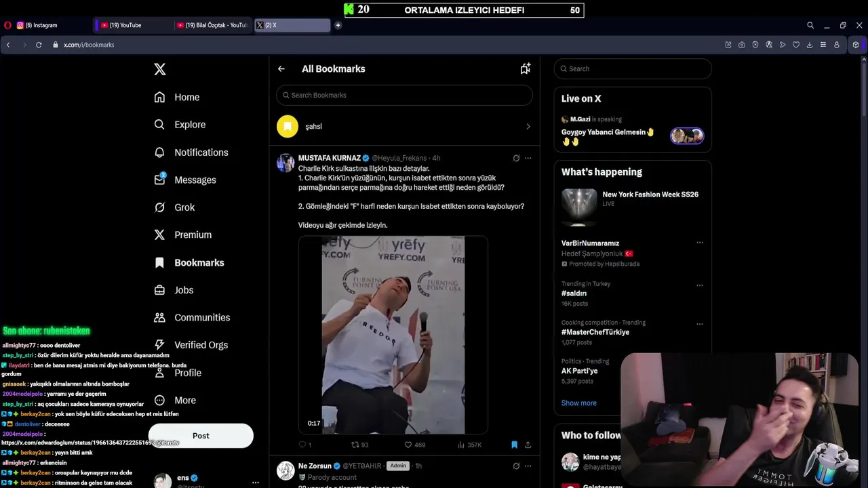Screen dimensions: 868x488
Task: Focus the Search Bookmarks field
Action: tap(404, 95)
